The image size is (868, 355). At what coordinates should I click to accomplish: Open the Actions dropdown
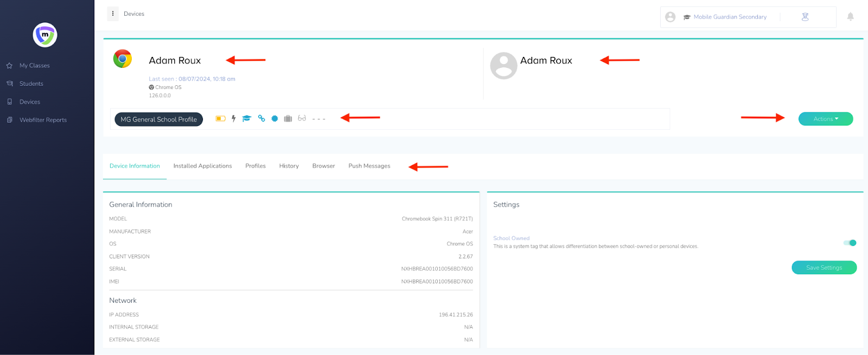[x=826, y=119]
